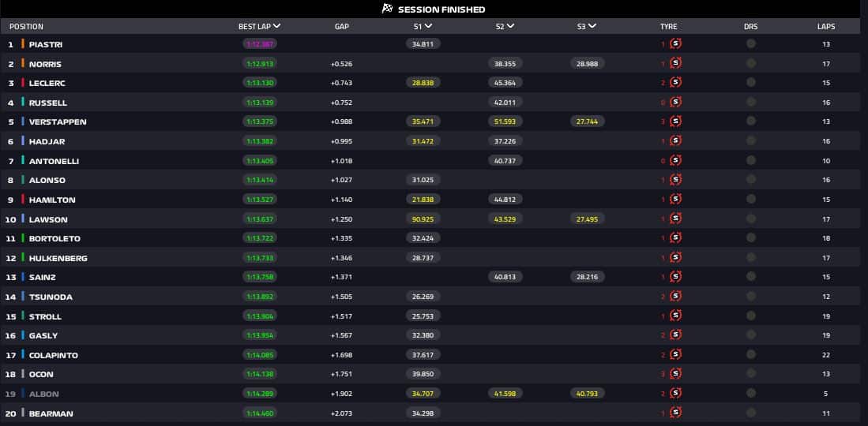868x426 pixels.
Task: Click Russell's soft tyre icon
Action: tap(675, 102)
